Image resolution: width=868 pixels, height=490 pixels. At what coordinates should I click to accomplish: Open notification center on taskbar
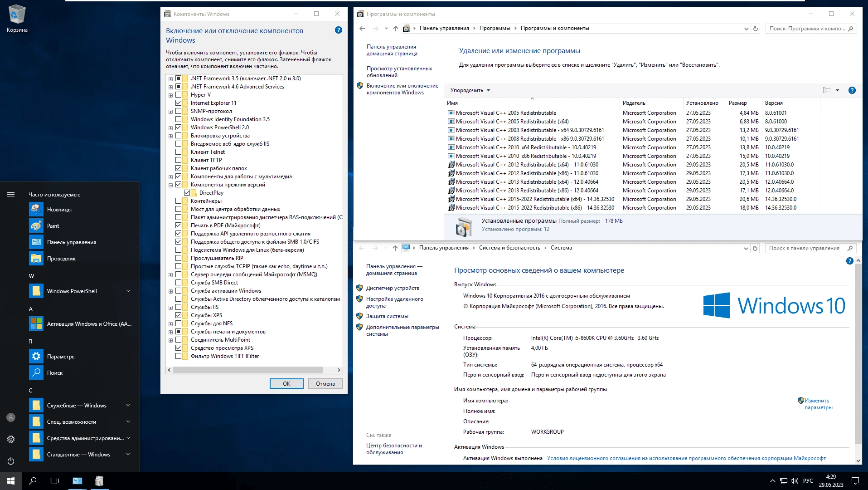855,481
